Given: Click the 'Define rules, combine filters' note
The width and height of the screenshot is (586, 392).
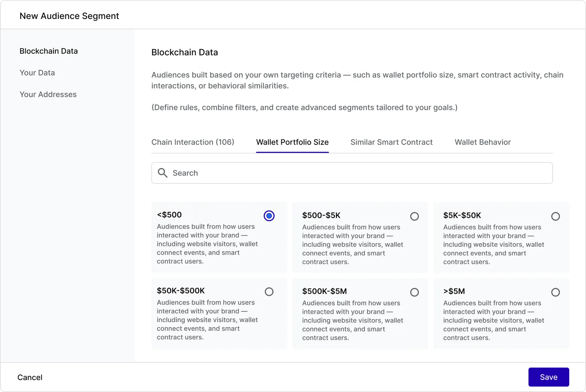Looking at the screenshot, I should (304, 107).
